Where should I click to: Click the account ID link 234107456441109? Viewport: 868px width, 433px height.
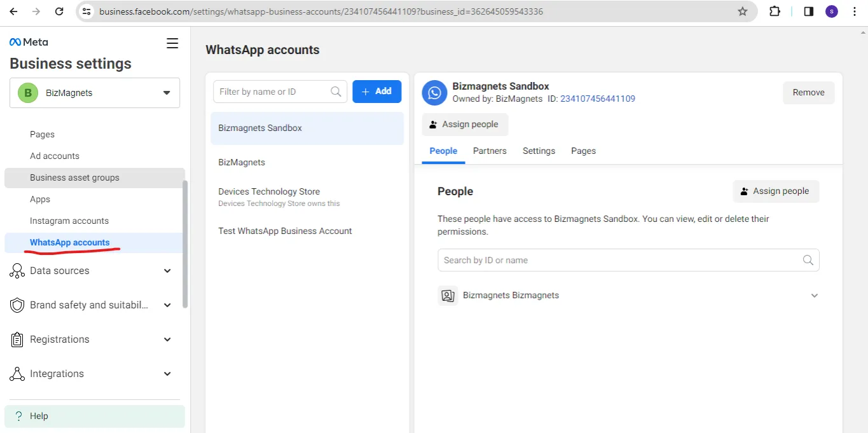[x=598, y=99]
